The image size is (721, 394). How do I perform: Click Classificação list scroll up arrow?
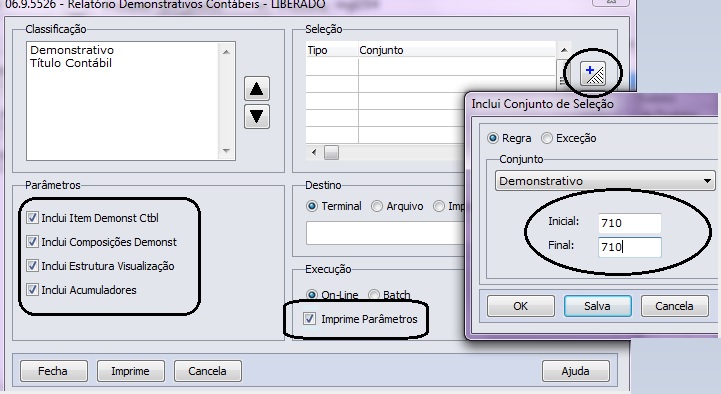point(226,52)
